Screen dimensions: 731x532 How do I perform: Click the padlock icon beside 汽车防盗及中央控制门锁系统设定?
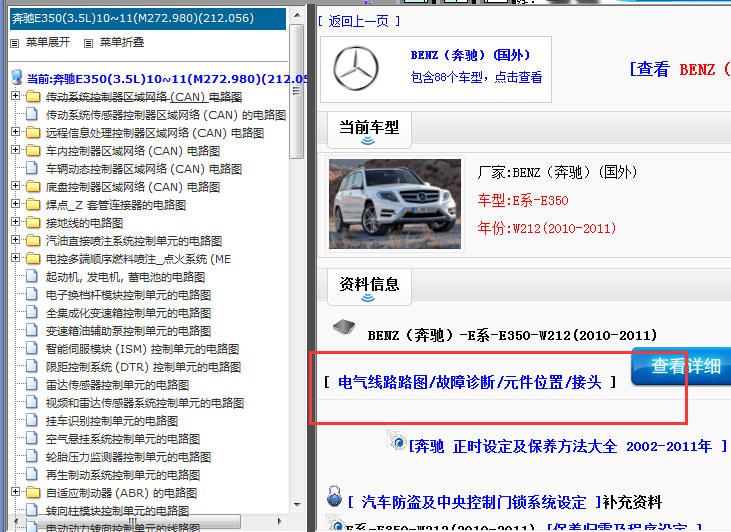point(334,496)
